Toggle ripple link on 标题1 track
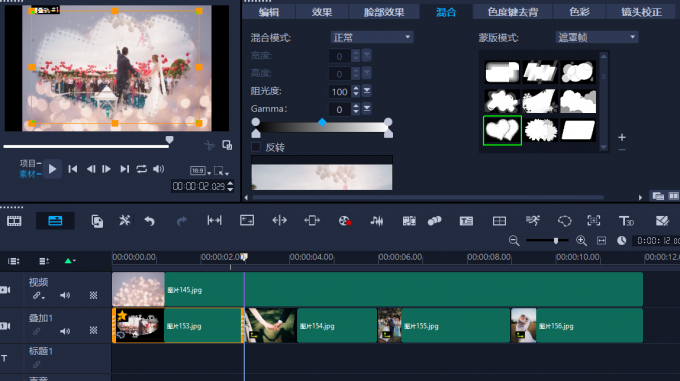This screenshot has width=680, height=381. (x=37, y=365)
